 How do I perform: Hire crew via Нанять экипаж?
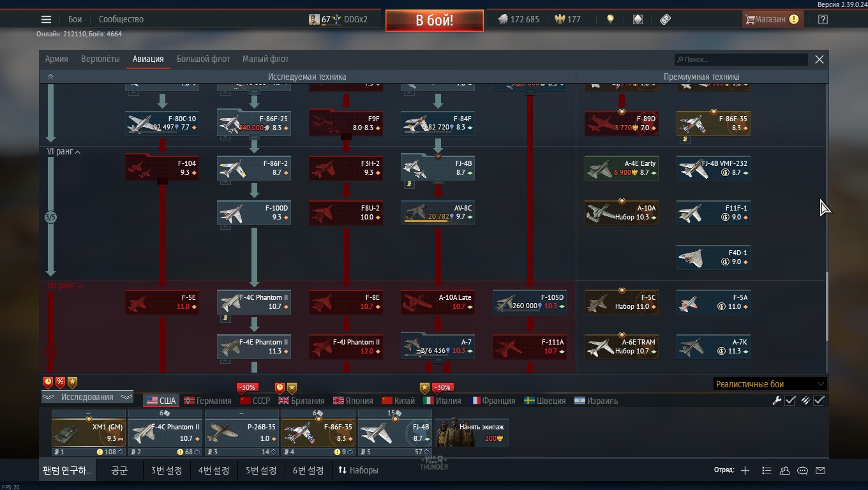click(x=472, y=433)
